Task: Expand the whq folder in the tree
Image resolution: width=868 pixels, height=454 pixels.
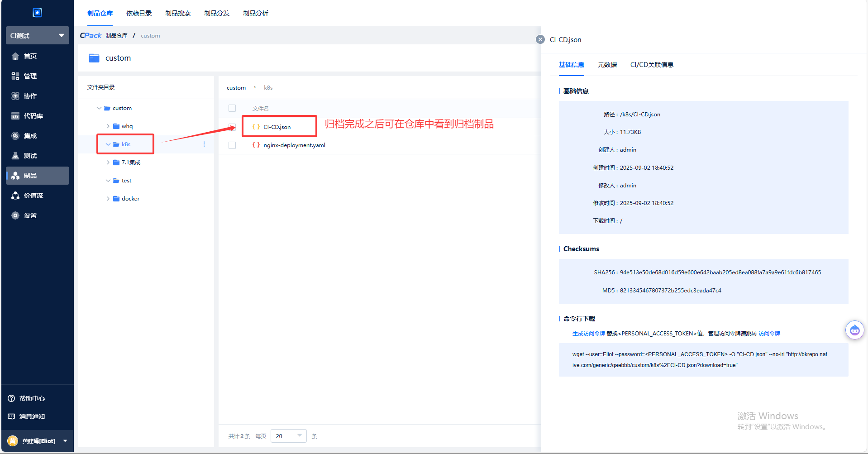Action: coord(108,126)
